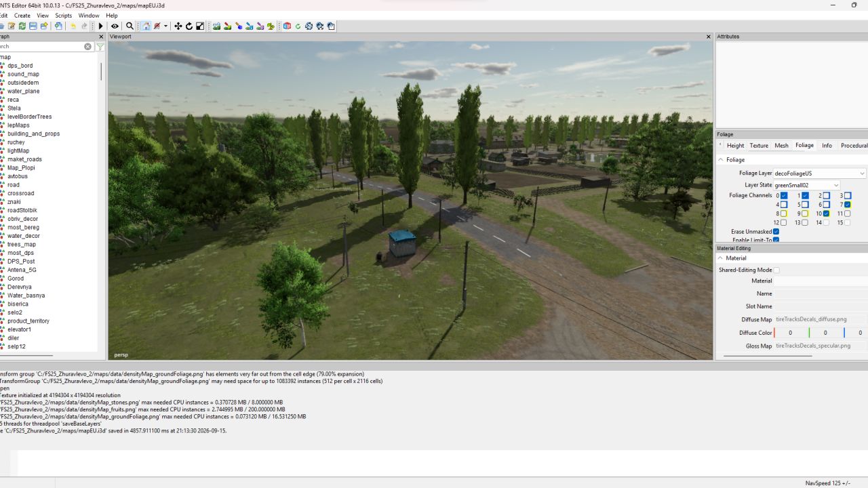Screen dimensions: 868x488
Task: Open the Foliage Layer dropdown
Action: (820, 174)
